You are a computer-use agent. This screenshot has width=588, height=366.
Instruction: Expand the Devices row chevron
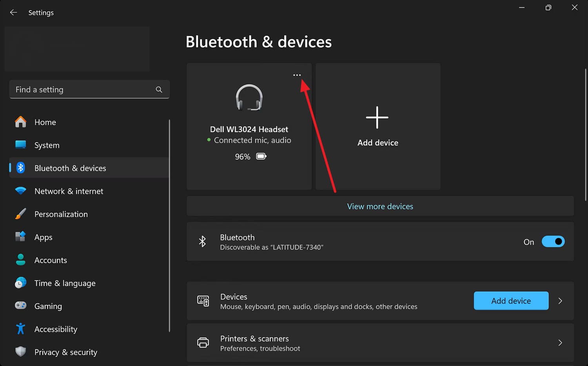coord(560,301)
